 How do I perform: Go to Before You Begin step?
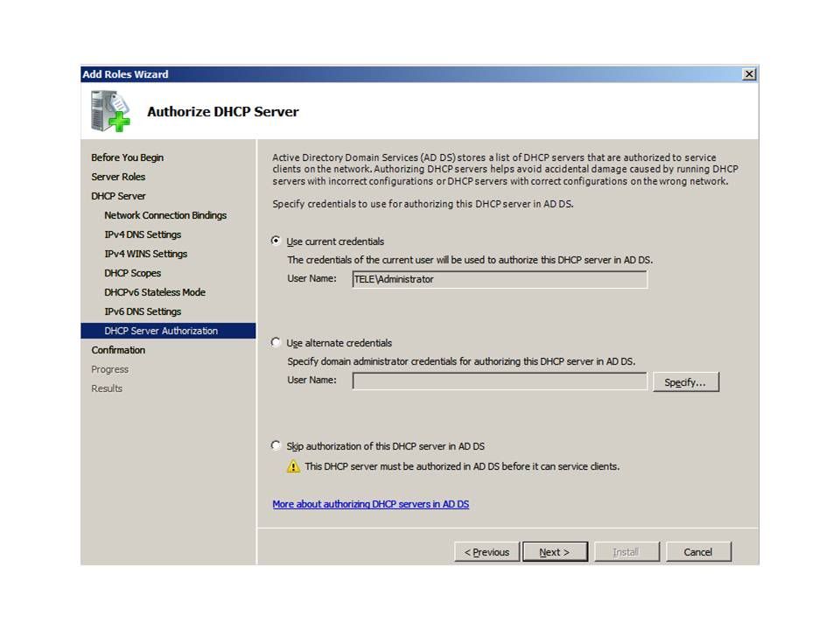tap(127, 157)
